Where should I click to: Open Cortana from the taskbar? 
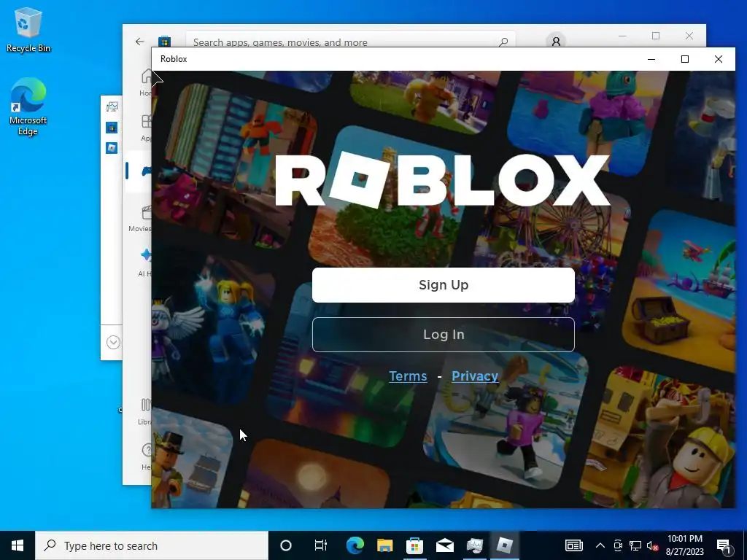tap(286, 545)
